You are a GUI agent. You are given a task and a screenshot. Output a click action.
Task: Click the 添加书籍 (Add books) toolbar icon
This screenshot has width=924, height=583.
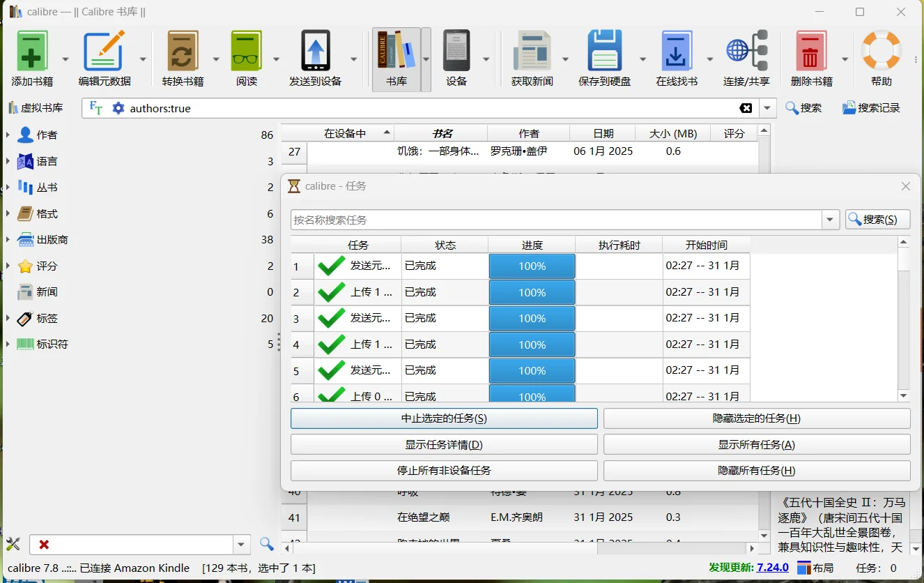33,51
